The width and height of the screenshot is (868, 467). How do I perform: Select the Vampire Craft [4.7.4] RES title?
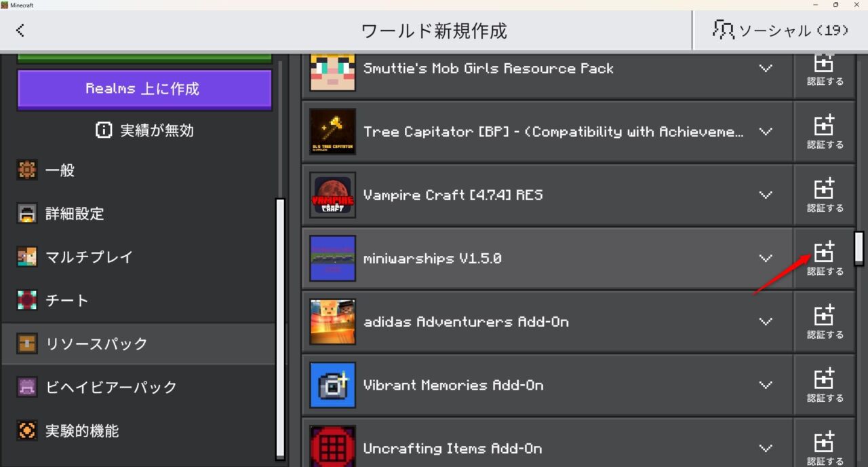[x=453, y=195]
